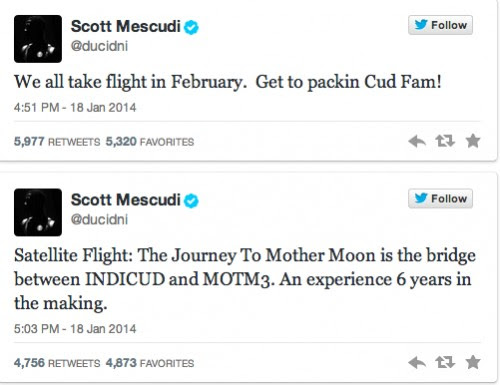Viewport: 500px width, 385px height.
Task: Open the @ducidni handle in first tweet
Action: [99, 46]
